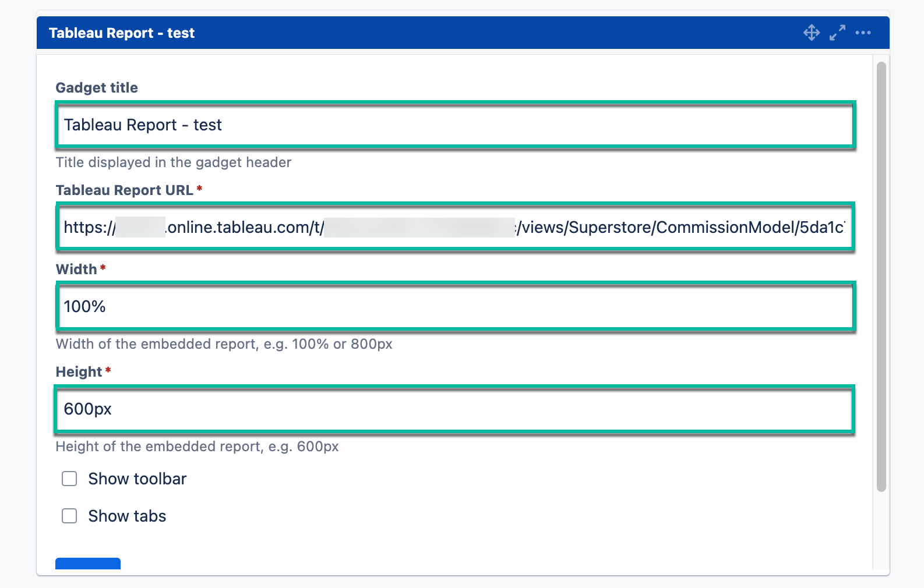Click the gadget's vertical scrollbar thumb
Image resolution: width=924 pixels, height=588 pixels.
point(881,277)
